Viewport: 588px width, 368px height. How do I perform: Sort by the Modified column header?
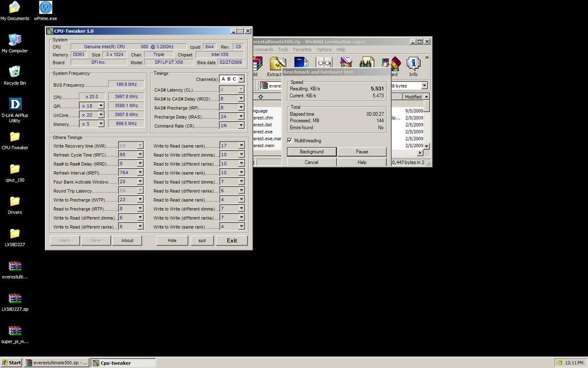[x=413, y=97]
